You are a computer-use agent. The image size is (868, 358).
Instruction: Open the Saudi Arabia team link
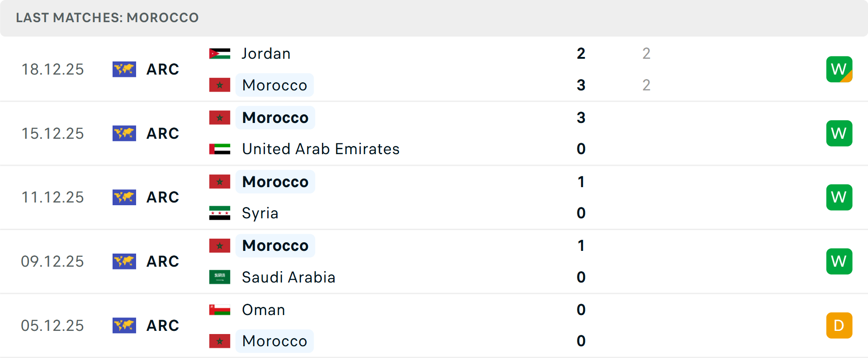pyautogui.click(x=288, y=277)
